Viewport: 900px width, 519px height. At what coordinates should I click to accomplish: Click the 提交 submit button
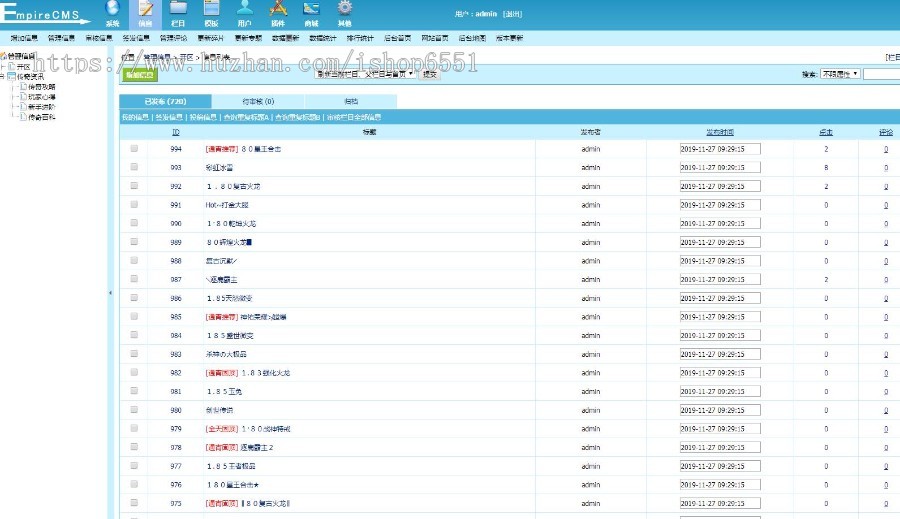(x=429, y=74)
